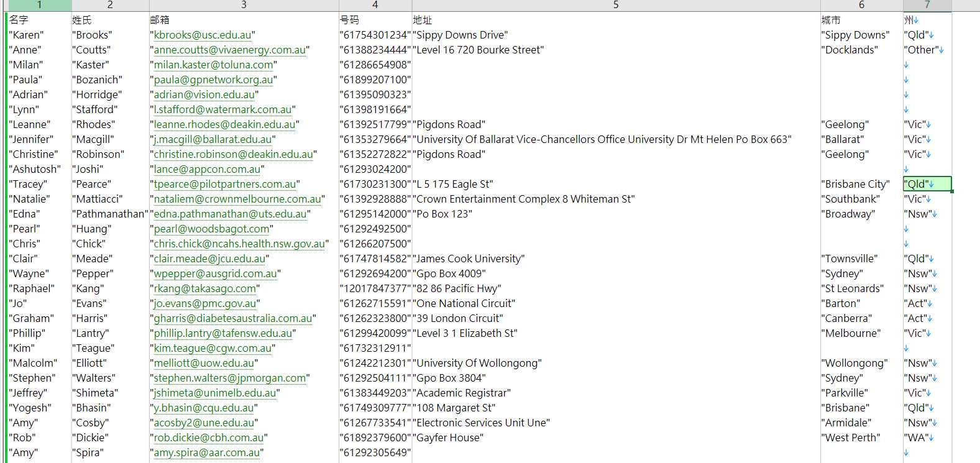
Task: Open email link clair.meade@jcu.edu.au
Action: pyautogui.click(x=209, y=259)
